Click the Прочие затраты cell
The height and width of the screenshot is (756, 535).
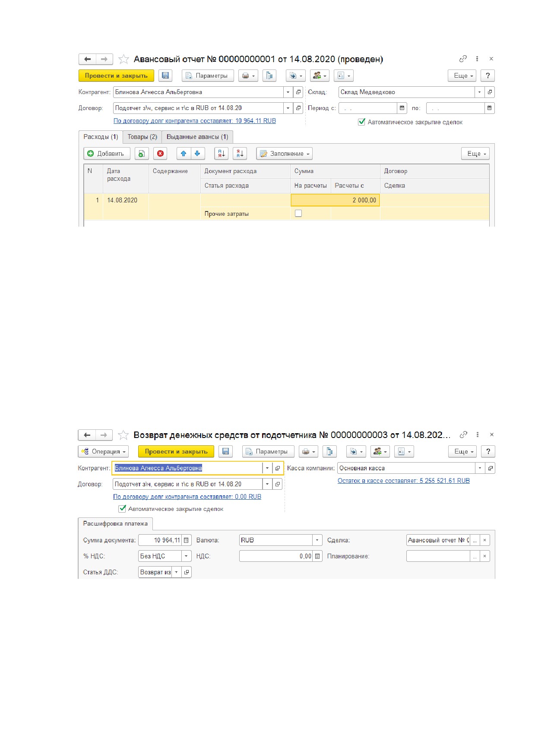245,214
